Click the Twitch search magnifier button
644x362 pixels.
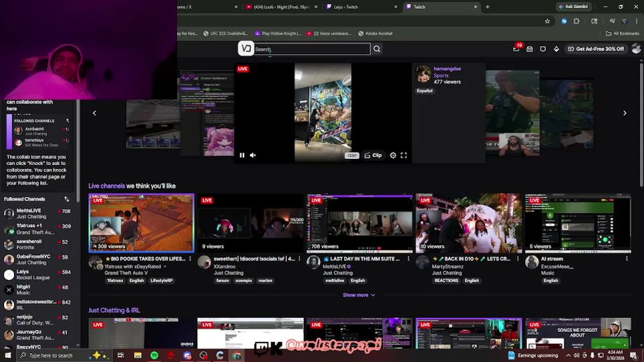click(x=377, y=49)
